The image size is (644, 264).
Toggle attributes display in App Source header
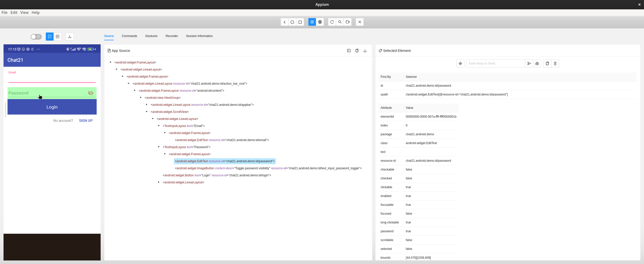click(349, 51)
